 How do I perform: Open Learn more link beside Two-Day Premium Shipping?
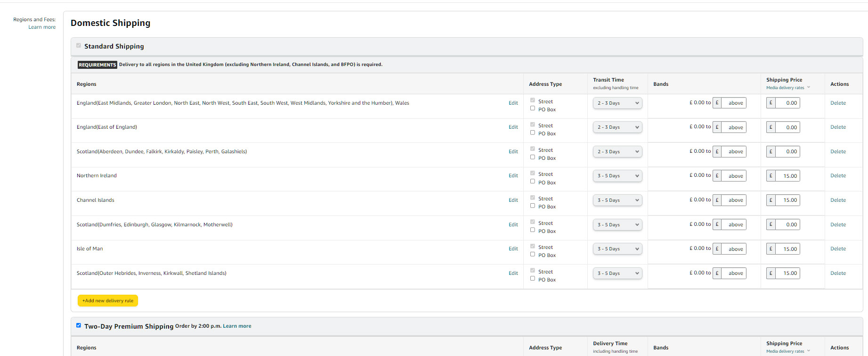pyautogui.click(x=237, y=326)
